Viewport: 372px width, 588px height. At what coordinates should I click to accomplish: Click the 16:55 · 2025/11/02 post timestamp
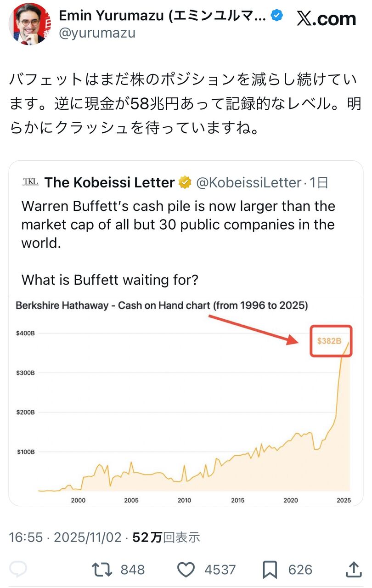[65, 537]
